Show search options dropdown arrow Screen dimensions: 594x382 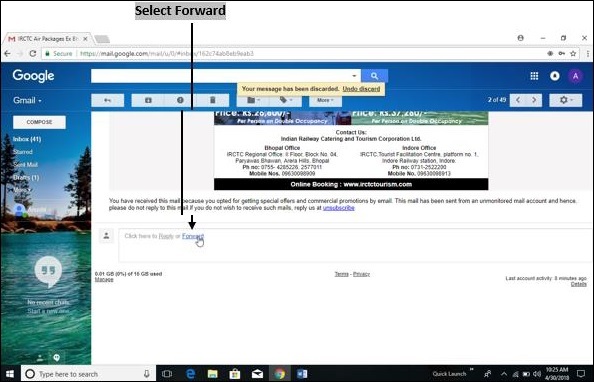tap(354, 76)
